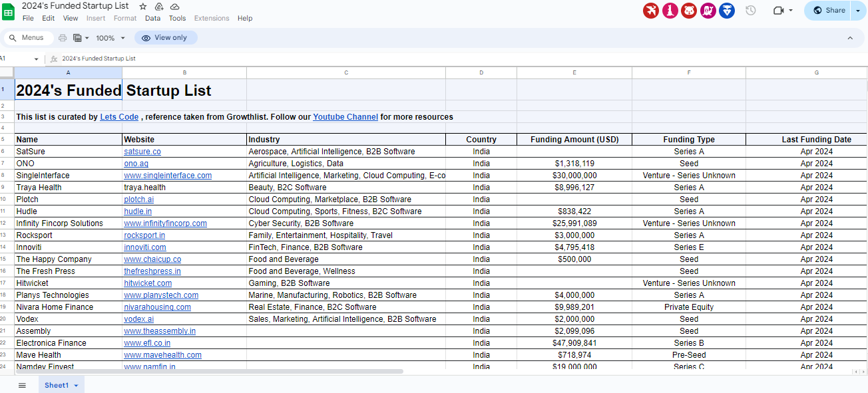Select the Electronica Finance name cell
This screenshot has width=868, height=393.
pyautogui.click(x=69, y=343)
